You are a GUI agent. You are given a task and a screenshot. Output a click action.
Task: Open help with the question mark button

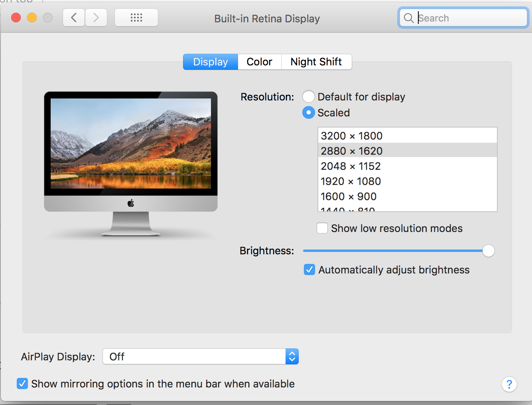(x=509, y=384)
